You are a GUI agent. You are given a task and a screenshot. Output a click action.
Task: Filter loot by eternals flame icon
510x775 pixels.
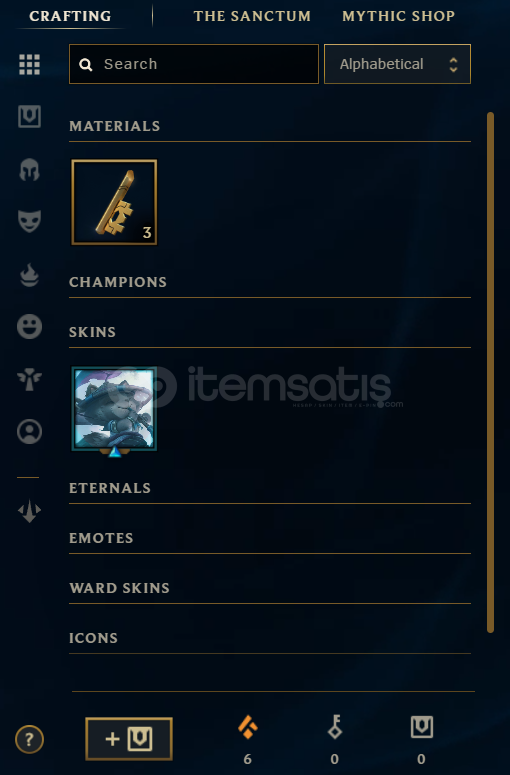point(29,275)
